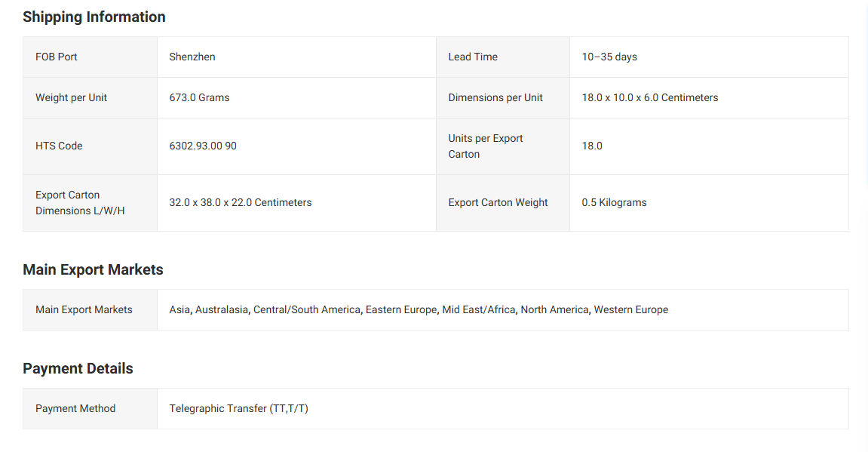Select the Export Carton Weight label

[498, 202]
